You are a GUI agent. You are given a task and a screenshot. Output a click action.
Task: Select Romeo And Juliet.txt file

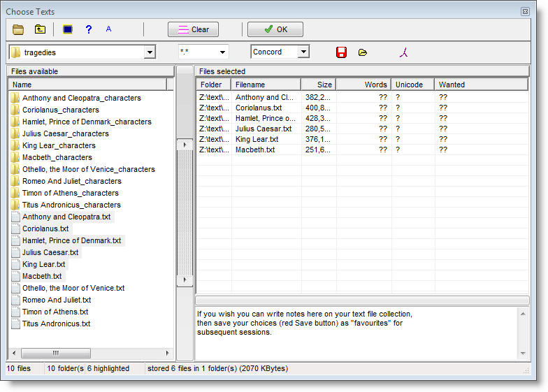(x=52, y=300)
